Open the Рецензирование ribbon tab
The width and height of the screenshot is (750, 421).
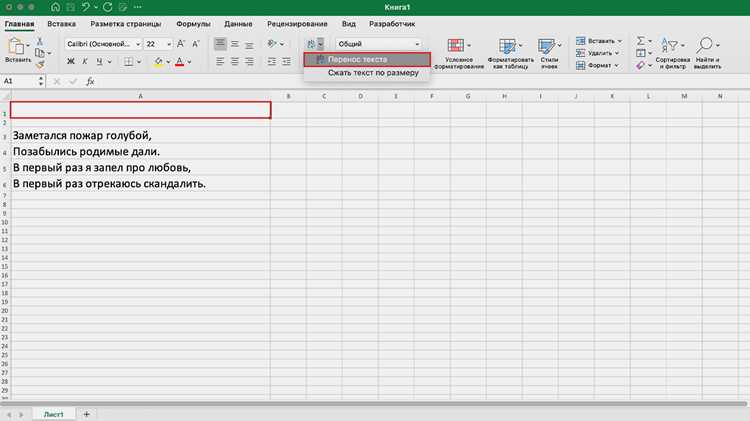[297, 24]
